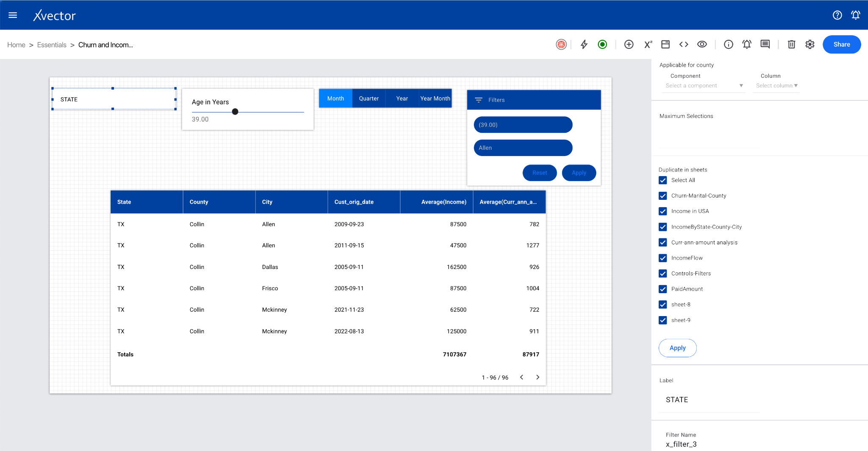Open the Select column dropdown
The image size is (868, 451).
776,86
